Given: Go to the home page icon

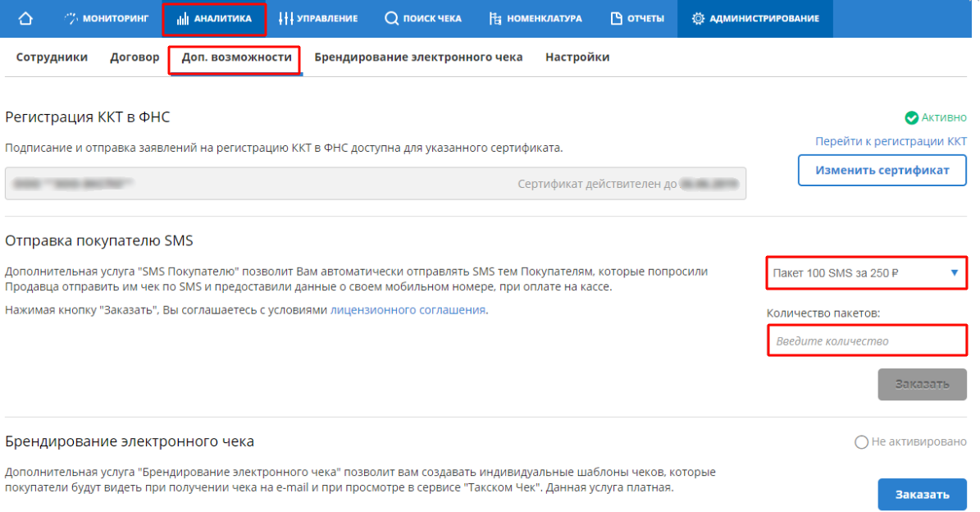Looking at the screenshot, I should [x=25, y=18].
